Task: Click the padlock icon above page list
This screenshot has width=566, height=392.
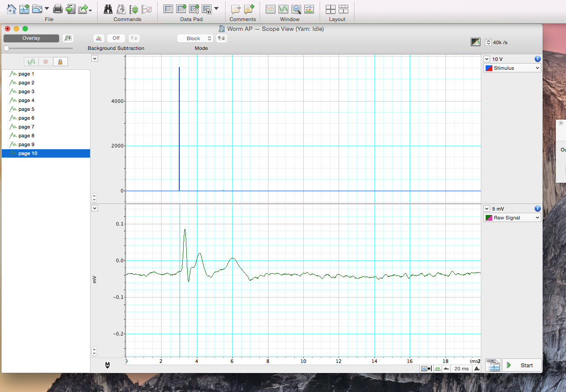Action: pyautogui.click(x=60, y=62)
